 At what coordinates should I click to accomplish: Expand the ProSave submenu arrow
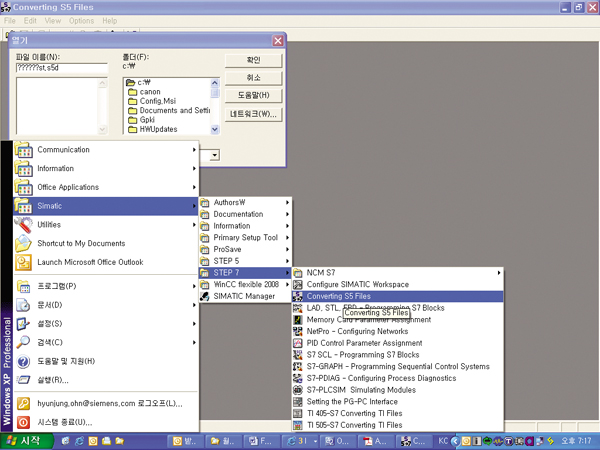pyautogui.click(x=287, y=249)
